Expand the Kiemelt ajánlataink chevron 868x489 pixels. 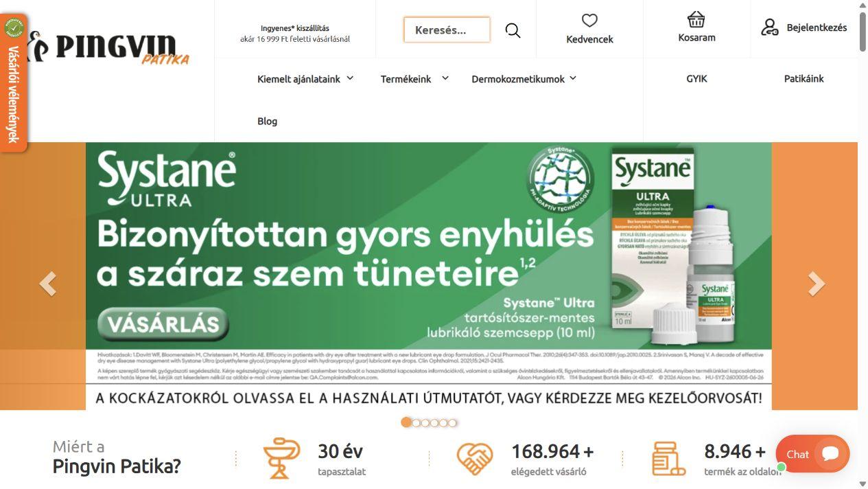(x=350, y=78)
